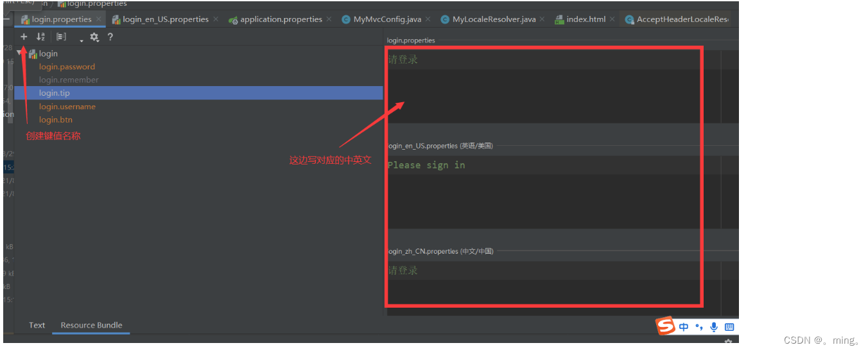Toggle Chinese/English mode via 中 icon
The width and height of the screenshot is (868, 352).
pos(684,327)
